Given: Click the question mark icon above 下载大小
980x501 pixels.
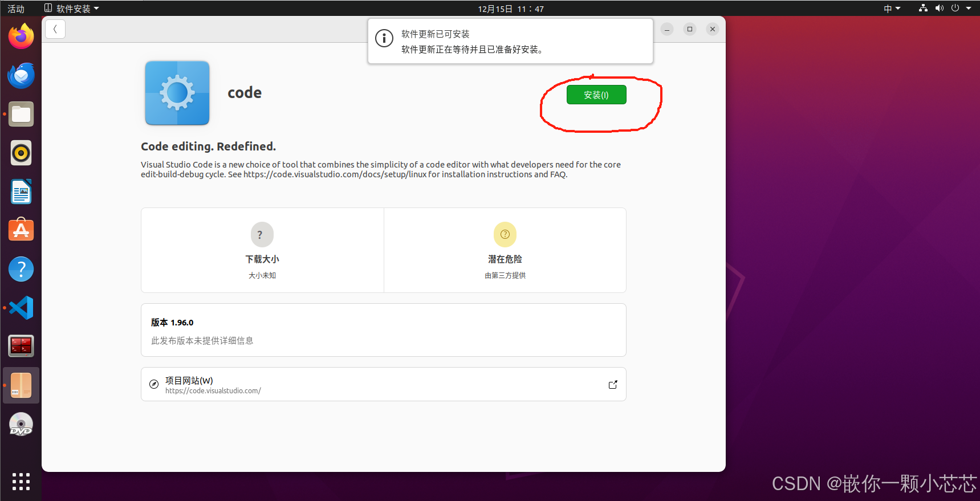Looking at the screenshot, I should [x=262, y=234].
